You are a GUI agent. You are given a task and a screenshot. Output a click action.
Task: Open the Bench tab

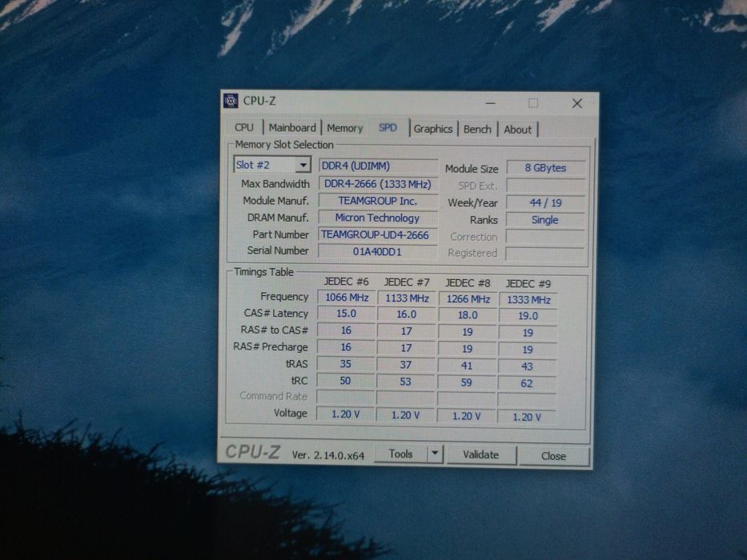(477, 129)
